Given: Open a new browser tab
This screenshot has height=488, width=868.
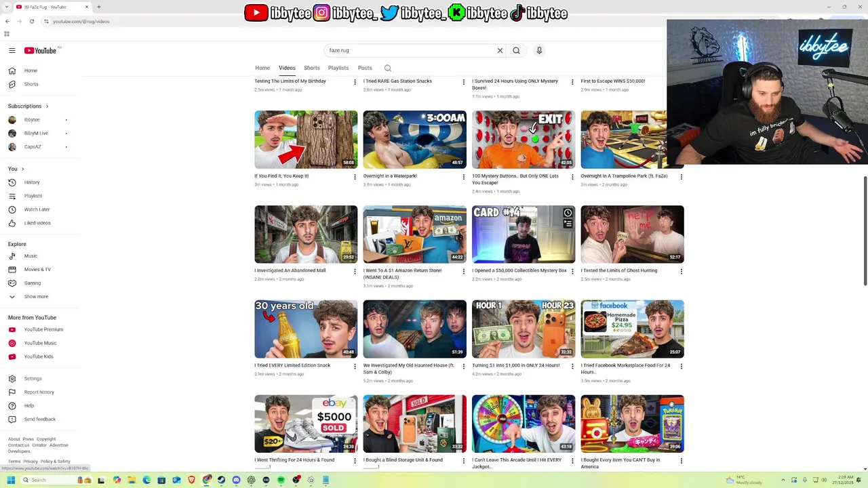Looking at the screenshot, I should (98, 7).
